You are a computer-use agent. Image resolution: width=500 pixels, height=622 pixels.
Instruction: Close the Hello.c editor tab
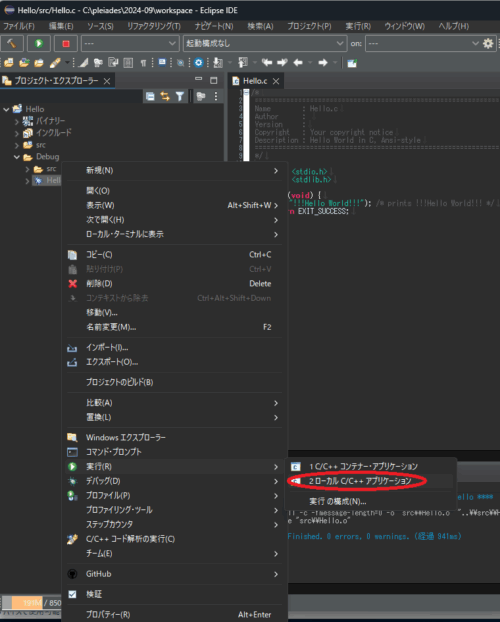click(x=276, y=81)
